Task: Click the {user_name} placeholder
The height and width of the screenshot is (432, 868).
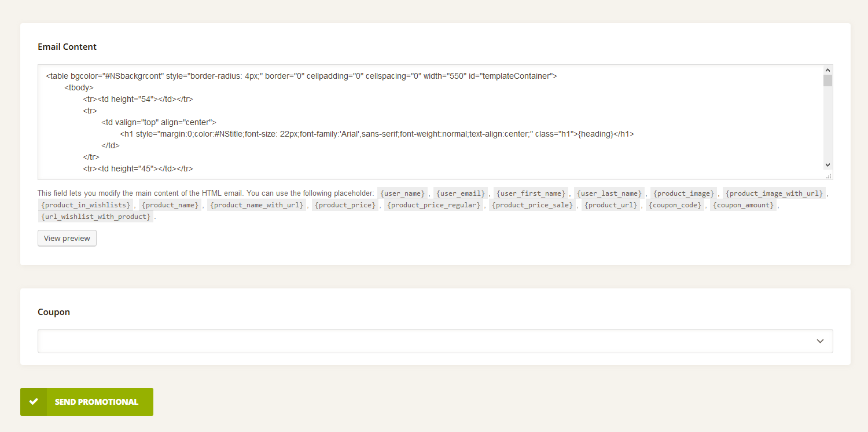Action: coord(402,193)
